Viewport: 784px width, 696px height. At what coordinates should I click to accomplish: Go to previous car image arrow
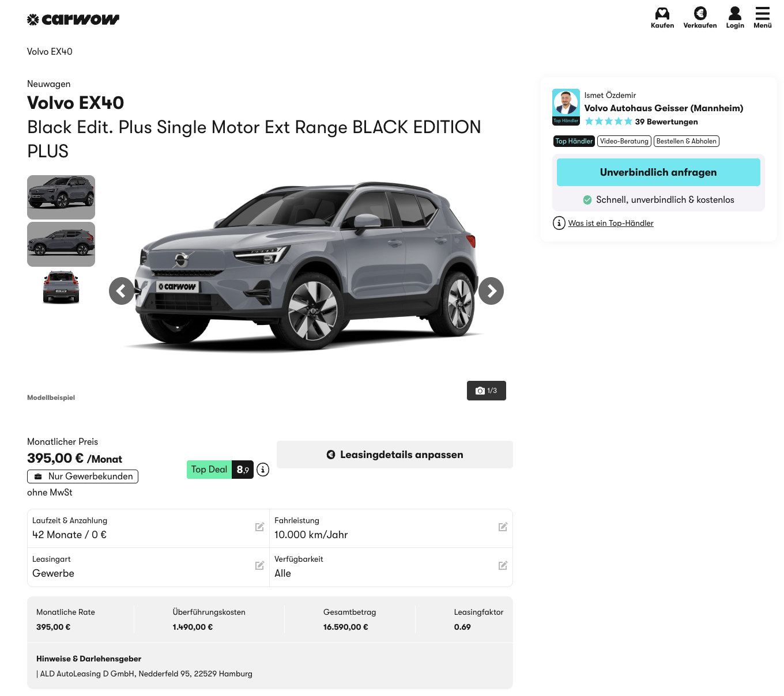121,291
